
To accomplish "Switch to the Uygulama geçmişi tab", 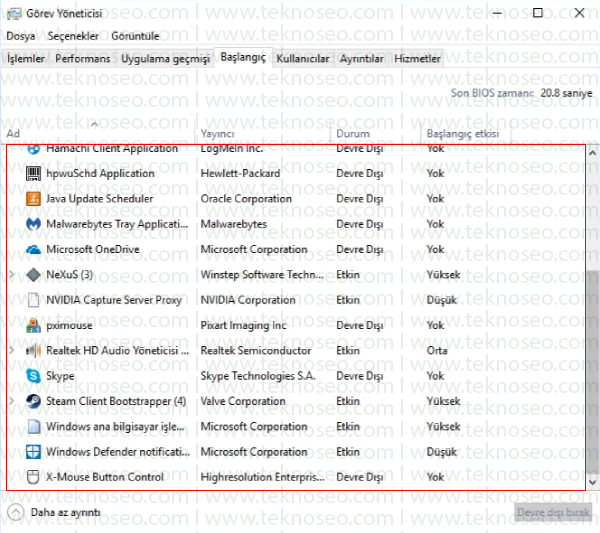I will tap(165, 59).
